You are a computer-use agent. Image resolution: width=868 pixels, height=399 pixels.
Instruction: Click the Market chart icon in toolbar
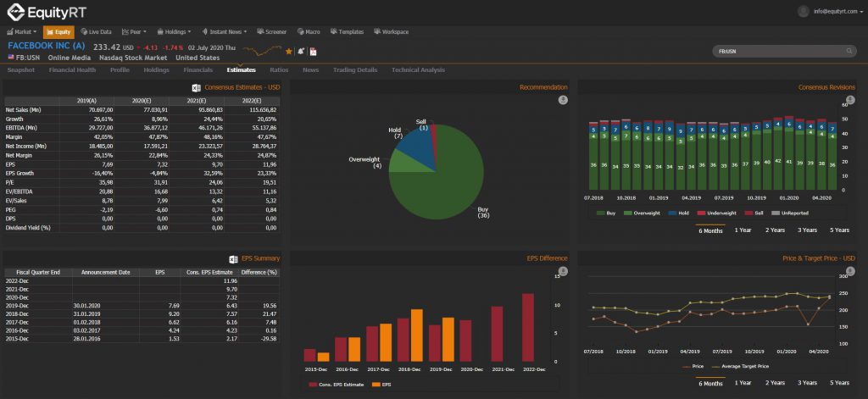point(10,32)
